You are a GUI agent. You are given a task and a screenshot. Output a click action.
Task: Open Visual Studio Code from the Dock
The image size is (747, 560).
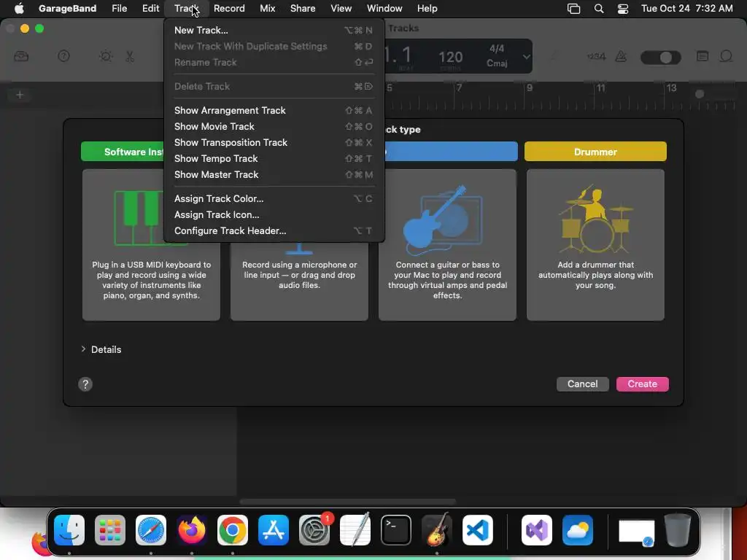click(478, 530)
